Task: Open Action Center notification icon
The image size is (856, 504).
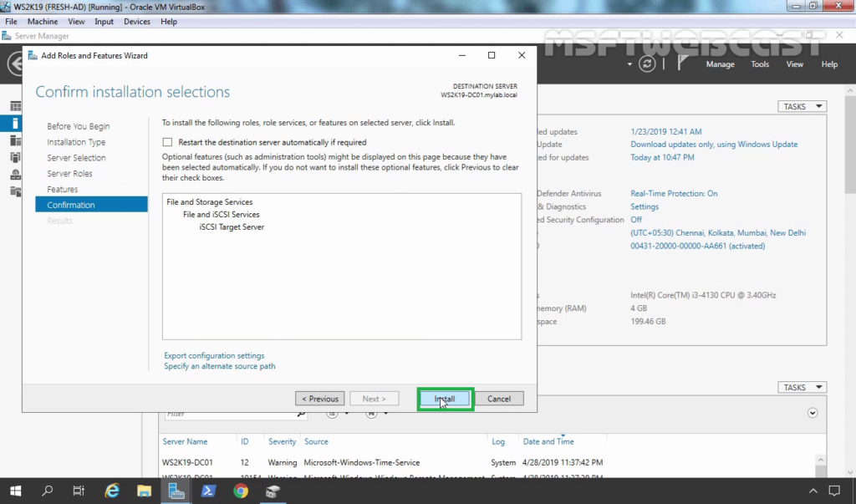Action: 834,491
